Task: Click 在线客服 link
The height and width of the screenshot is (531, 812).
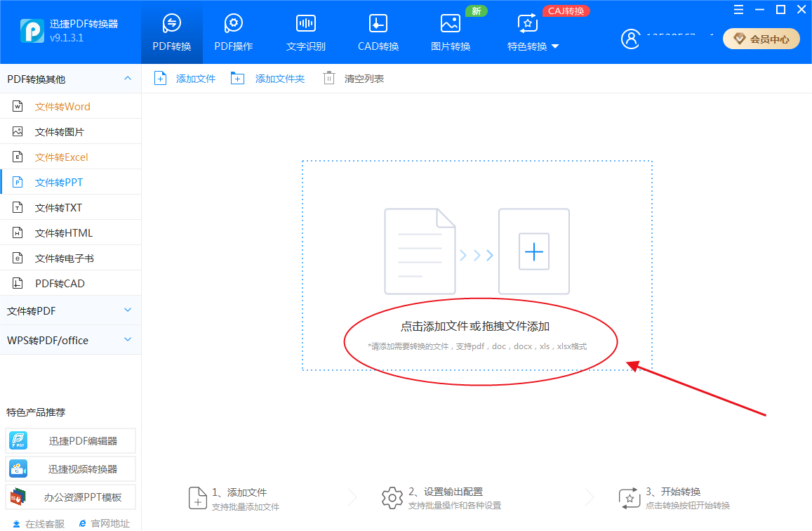Action: coord(39,524)
